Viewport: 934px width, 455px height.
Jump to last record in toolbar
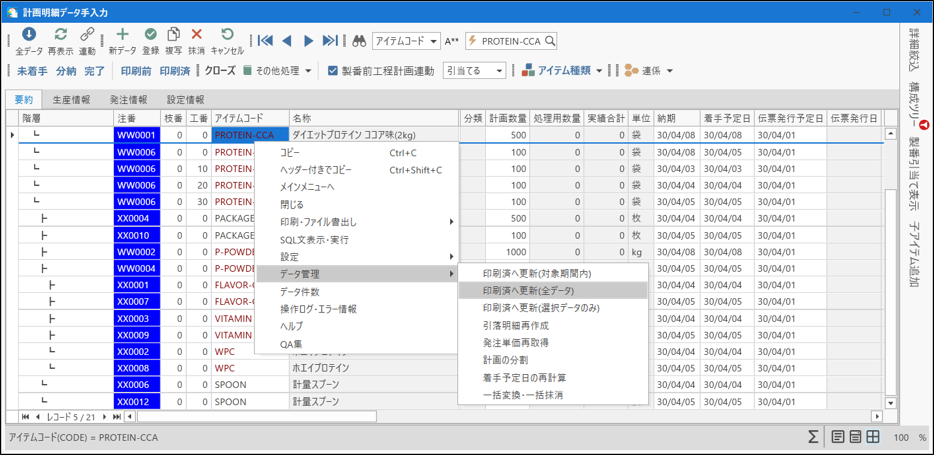point(331,41)
